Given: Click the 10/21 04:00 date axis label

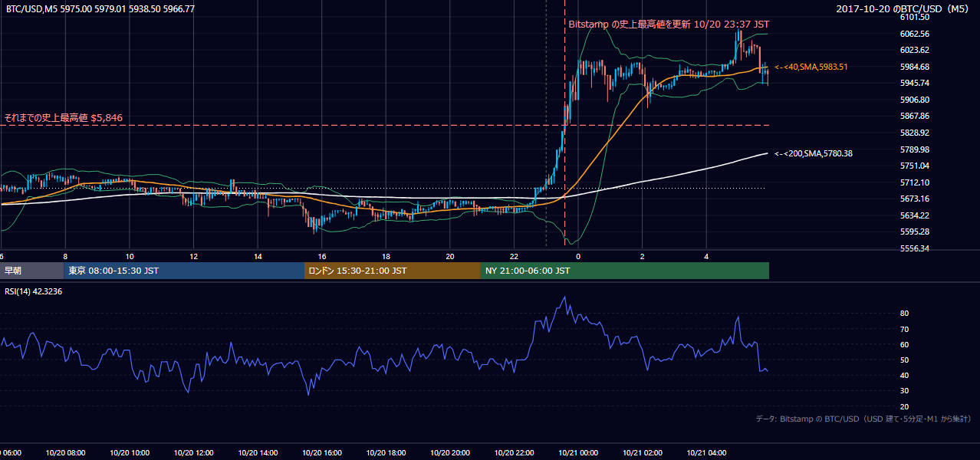Looking at the screenshot, I should point(706,453).
